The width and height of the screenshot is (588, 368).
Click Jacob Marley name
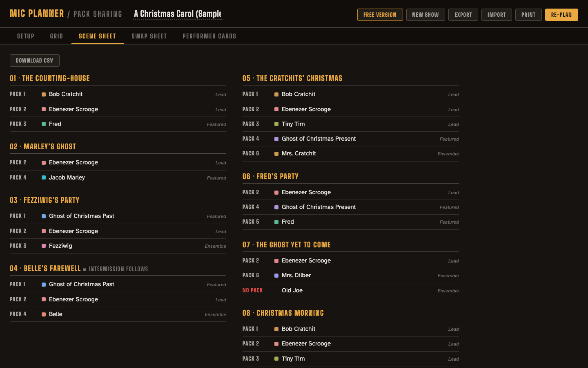[x=67, y=177]
